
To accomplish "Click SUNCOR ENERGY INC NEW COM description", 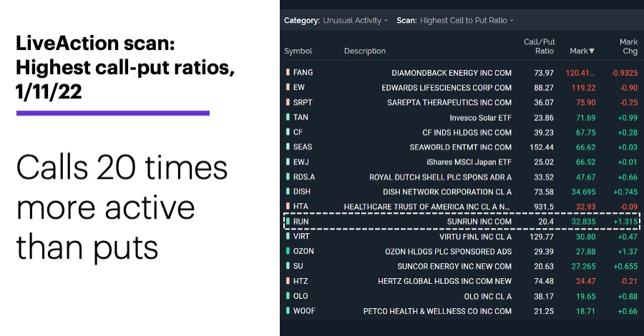I will 454,266.
